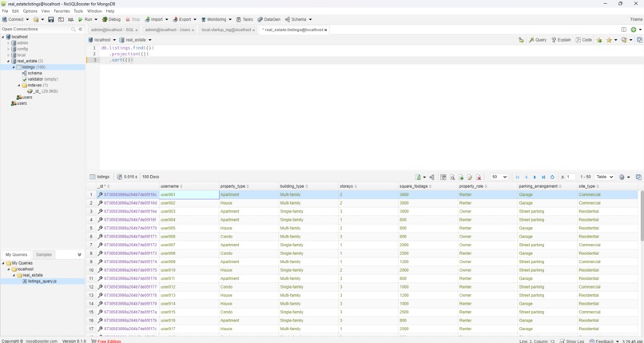
Task: Click the Code generation button
Action: 583,40
